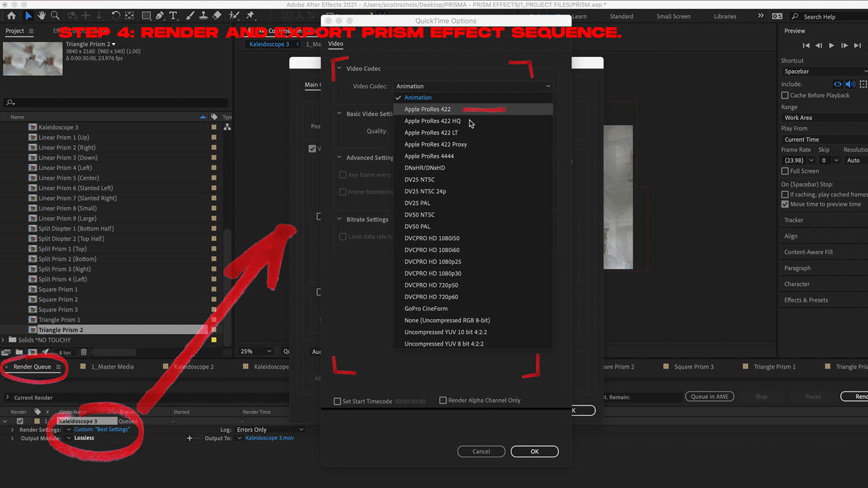The height and width of the screenshot is (488, 868).
Task: Select the Zoom magnifier tool
Action: pyautogui.click(x=55, y=15)
